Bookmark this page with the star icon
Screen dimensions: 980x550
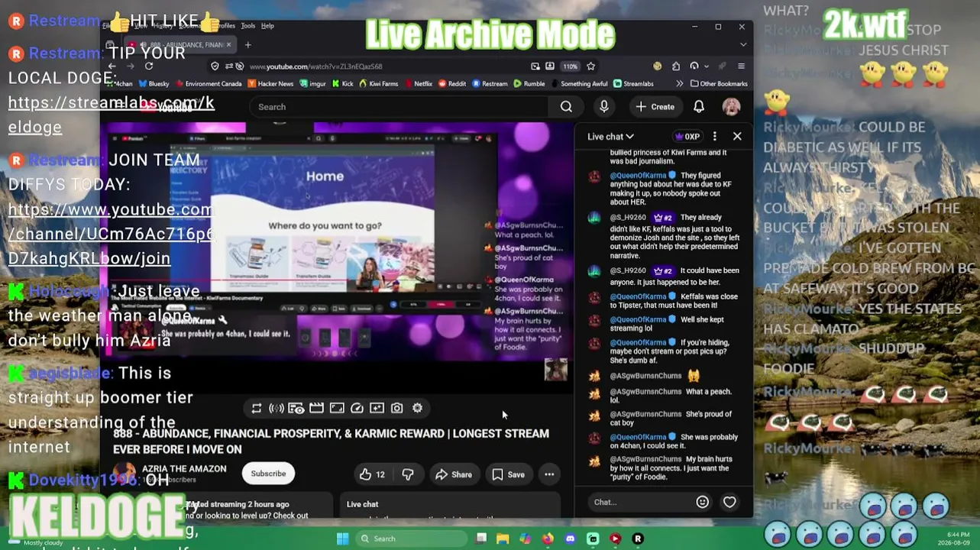(x=590, y=66)
